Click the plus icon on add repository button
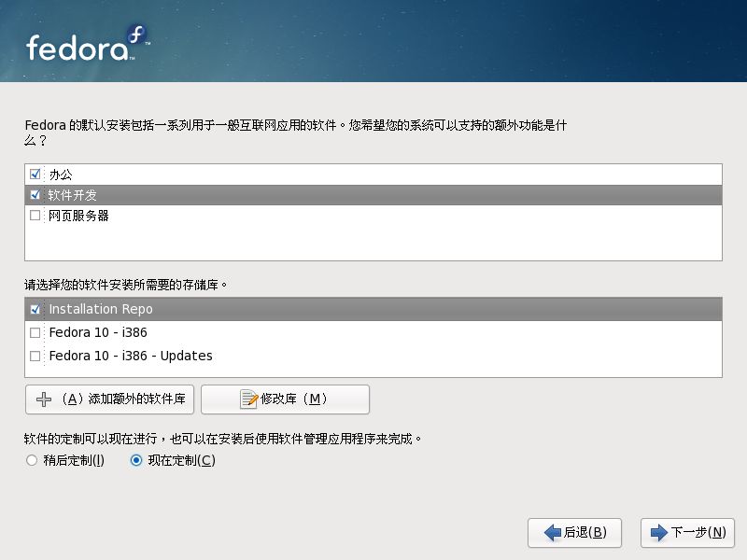This screenshot has width=747, height=560. [x=44, y=399]
